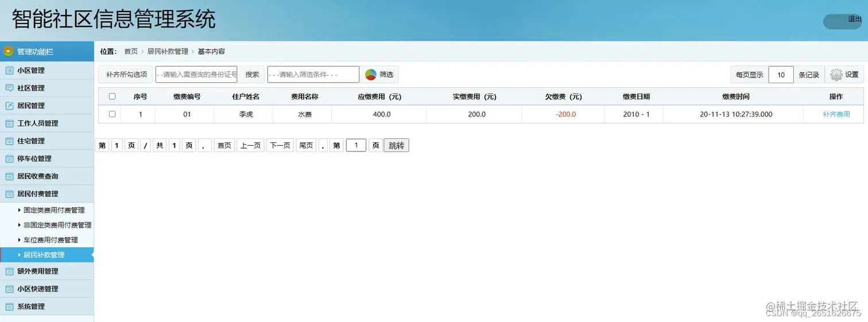Toggle the select-all checkbox in table header
The image size is (868, 322).
pyautogui.click(x=112, y=96)
